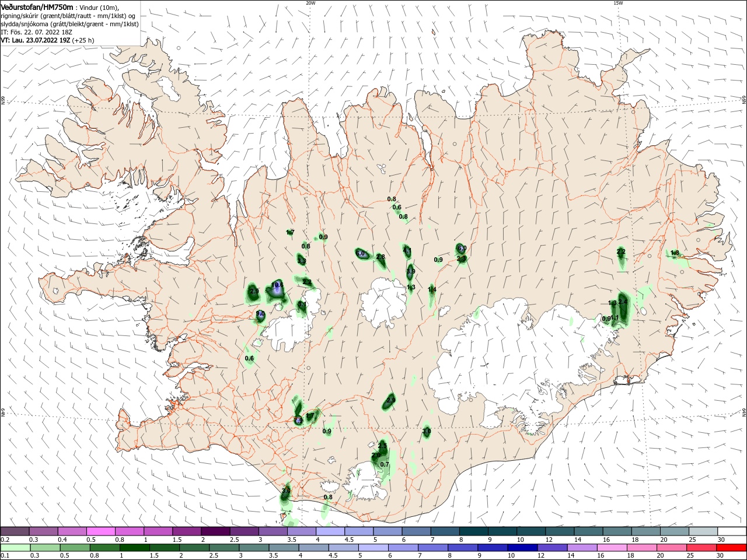Viewport: 747px width, 560px height.
Task: Click the Veðurstofan/HM750m title text
Action: (37, 7)
